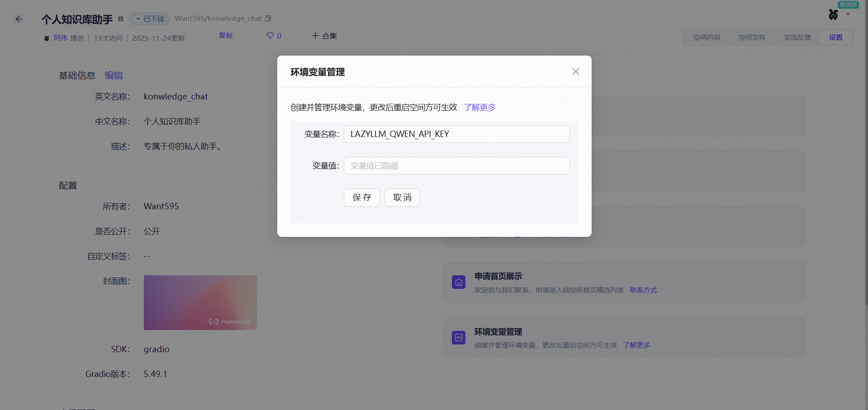Open 了解更多 link in the dialog

(479, 107)
